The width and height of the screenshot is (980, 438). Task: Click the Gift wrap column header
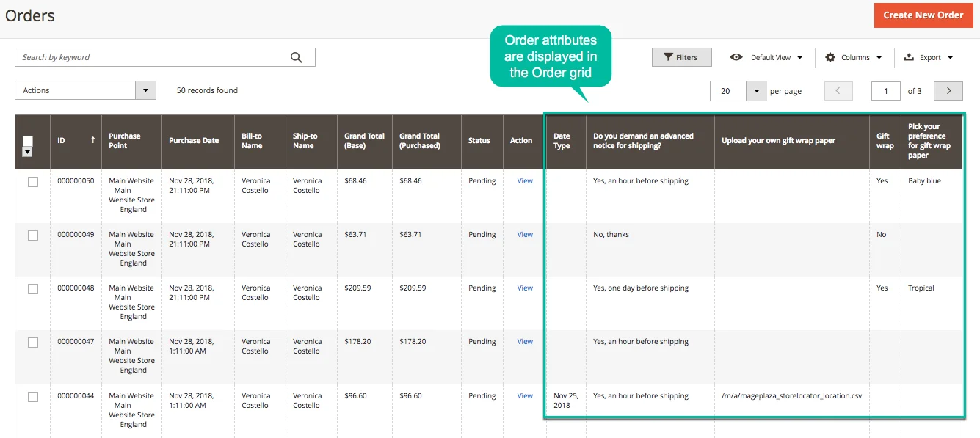(x=885, y=141)
